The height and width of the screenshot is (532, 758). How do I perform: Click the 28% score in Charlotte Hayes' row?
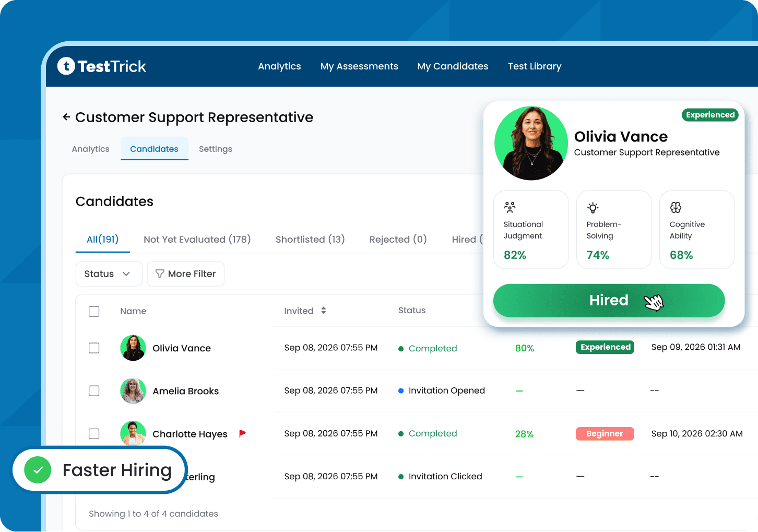coord(524,434)
